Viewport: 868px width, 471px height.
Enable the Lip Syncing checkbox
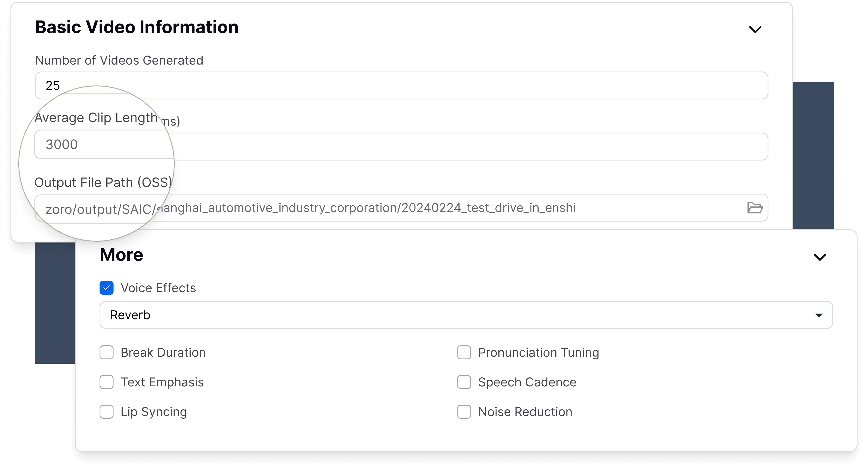tap(107, 412)
